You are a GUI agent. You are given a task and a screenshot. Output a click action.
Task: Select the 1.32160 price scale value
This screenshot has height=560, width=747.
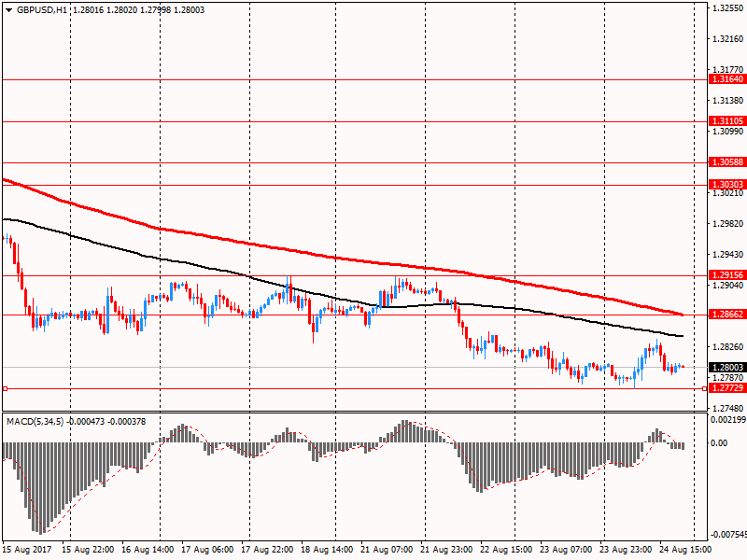tap(728, 39)
